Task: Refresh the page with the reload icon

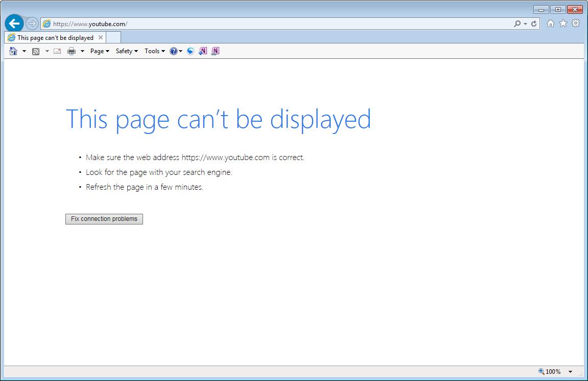Action: (534, 24)
